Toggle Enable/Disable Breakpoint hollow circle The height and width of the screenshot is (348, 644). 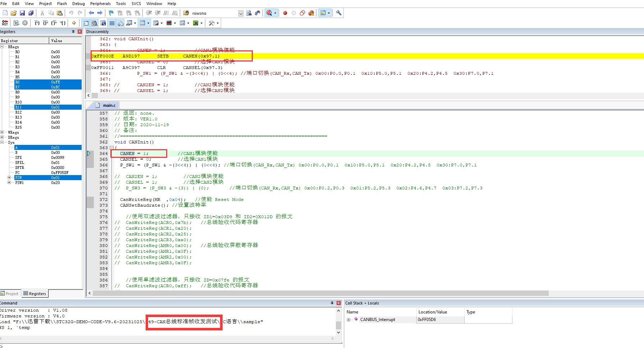pos(294,13)
